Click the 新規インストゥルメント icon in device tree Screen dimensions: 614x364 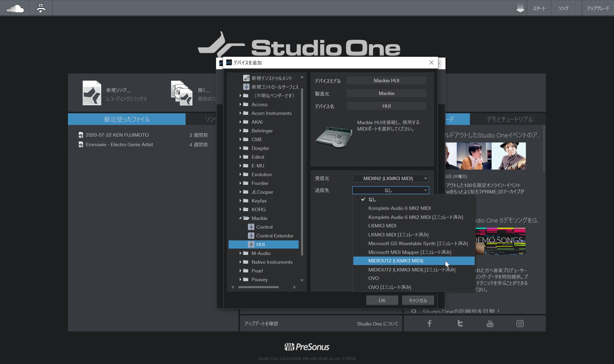point(246,78)
